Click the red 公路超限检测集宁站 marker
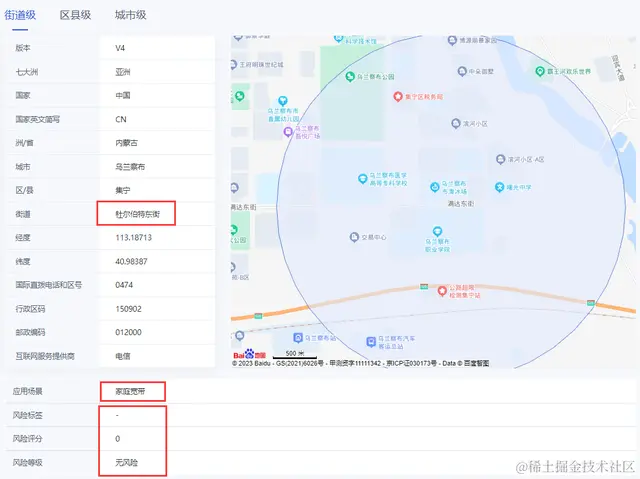The width and height of the screenshot is (640, 479). click(442, 291)
